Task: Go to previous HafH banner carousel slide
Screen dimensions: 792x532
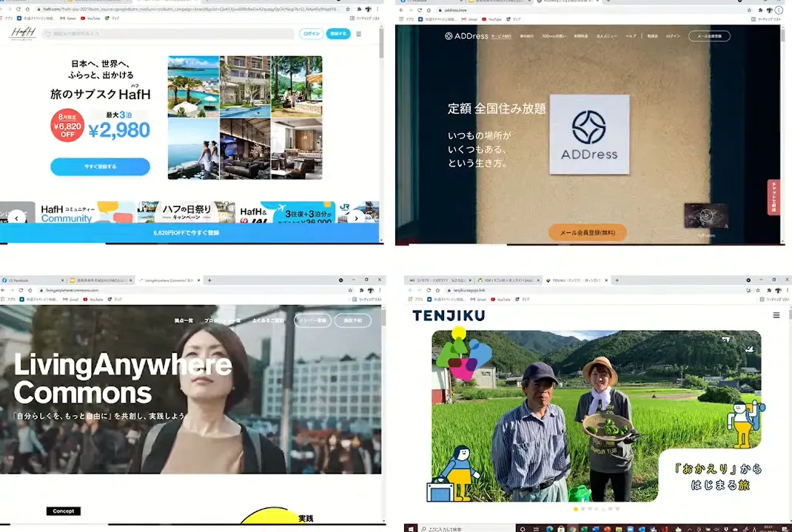Action: (x=16, y=218)
